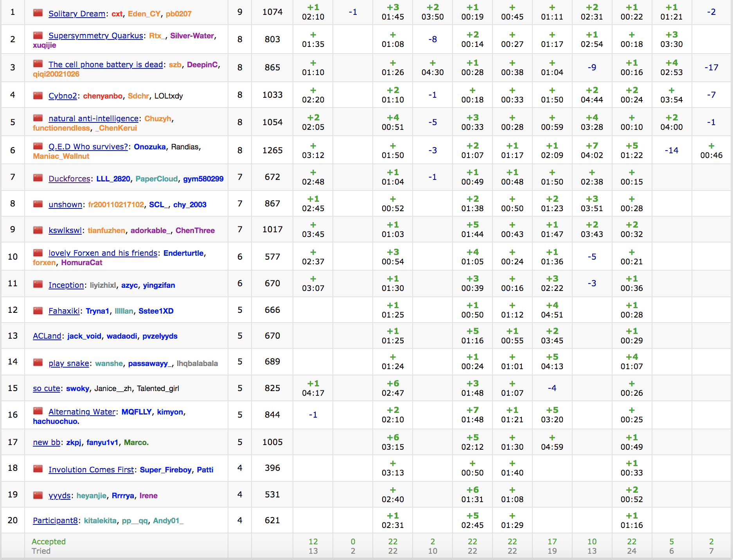
Task: Click Q.E.D's last-column result at 00:46
Action: [x=711, y=151]
